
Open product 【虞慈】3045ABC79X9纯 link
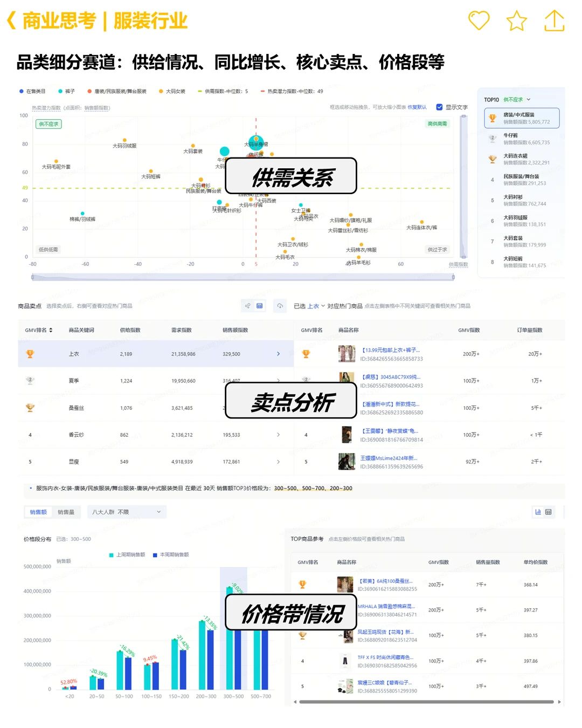coord(391,377)
